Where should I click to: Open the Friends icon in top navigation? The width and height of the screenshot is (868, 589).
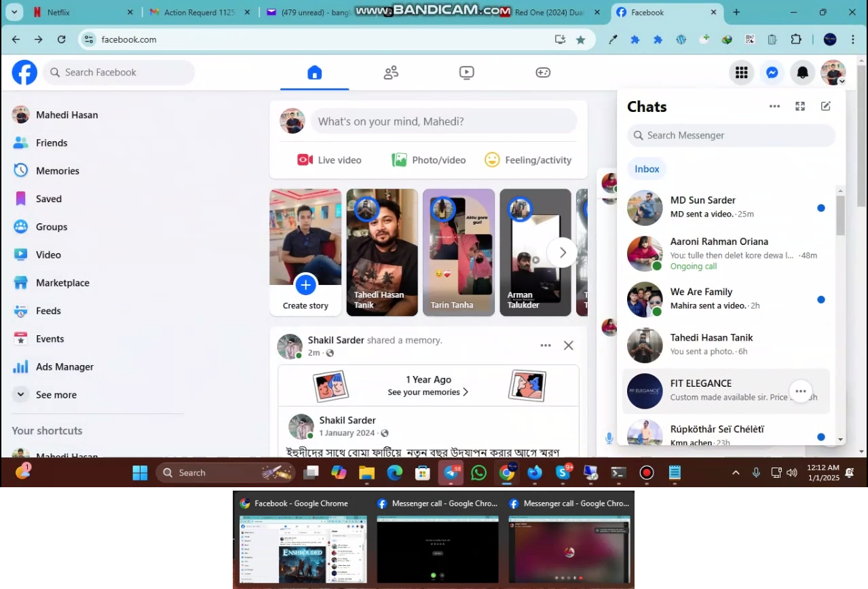click(391, 73)
